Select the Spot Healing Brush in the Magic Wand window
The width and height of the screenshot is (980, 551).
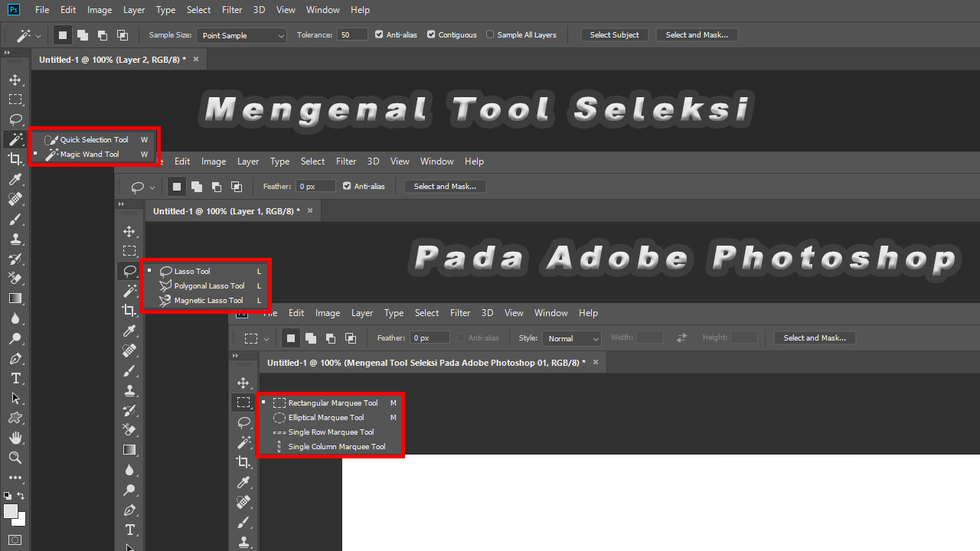[x=15, y=199]
